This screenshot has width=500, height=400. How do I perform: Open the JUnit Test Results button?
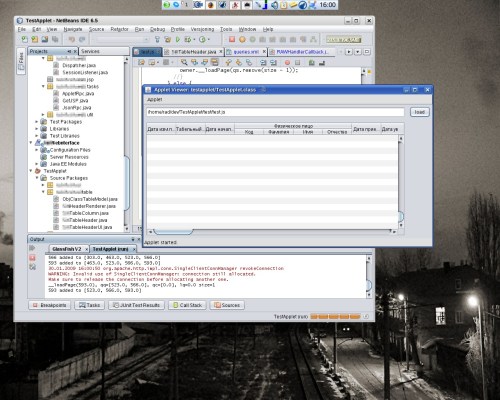tap(136, 305)
